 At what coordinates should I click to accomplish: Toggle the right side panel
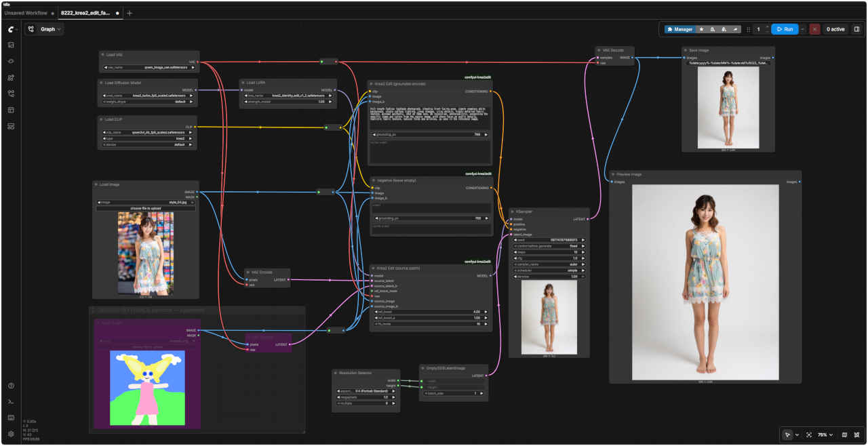pyautogui.click(x=856, y=29)
